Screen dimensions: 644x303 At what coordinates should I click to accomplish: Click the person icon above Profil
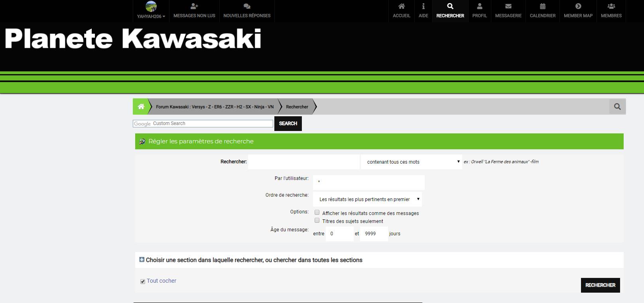(x=480, y=6)
